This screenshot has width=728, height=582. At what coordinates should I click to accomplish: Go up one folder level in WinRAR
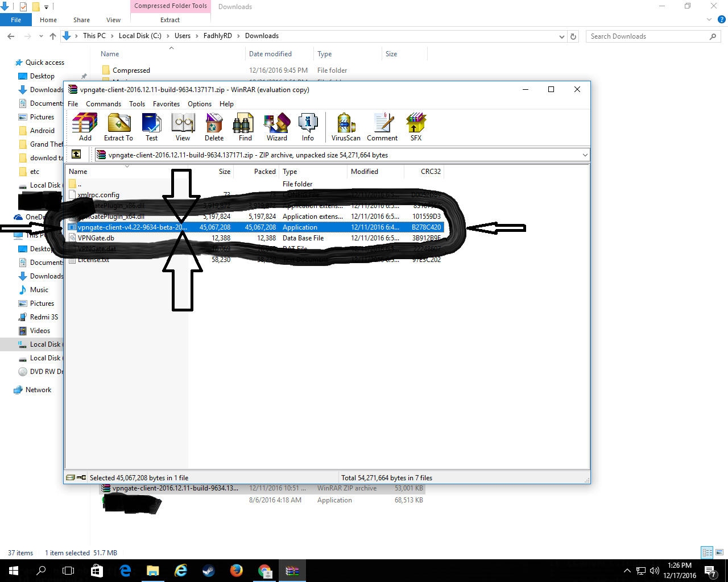(x=76, y=154)
